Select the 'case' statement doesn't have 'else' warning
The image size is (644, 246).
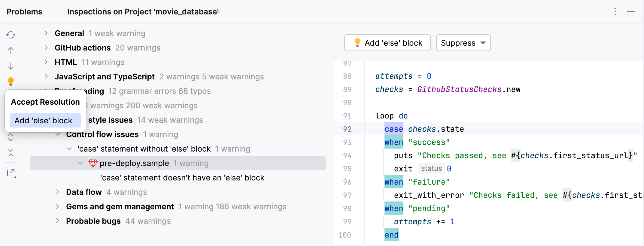pyautogui.click(x=182, y=178)
